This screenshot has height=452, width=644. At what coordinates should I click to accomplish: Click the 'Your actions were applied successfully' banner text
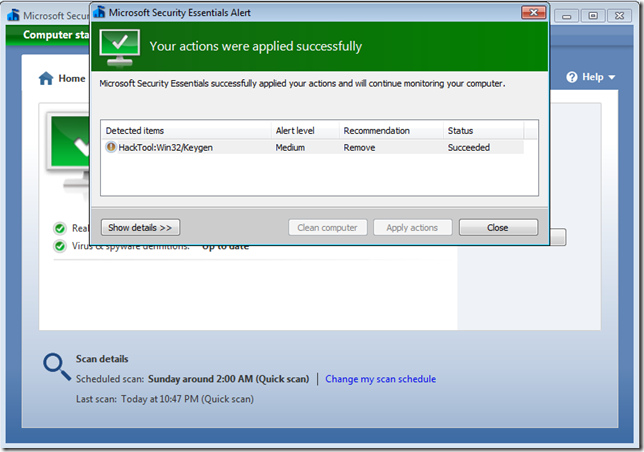pos(255,46)
